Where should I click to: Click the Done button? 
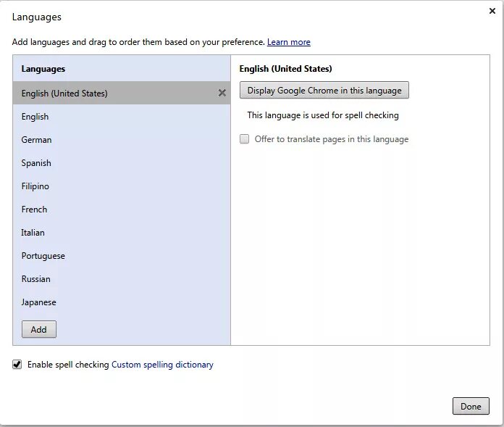(471, 406)
